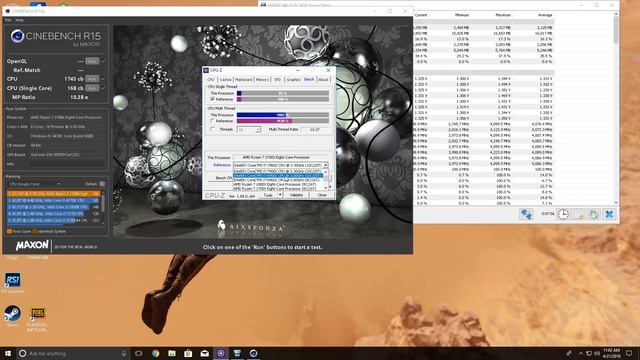Run the CPU benchmark in Cinebench
This screenshot has width=640, height=360.
[x=92, y=78]
